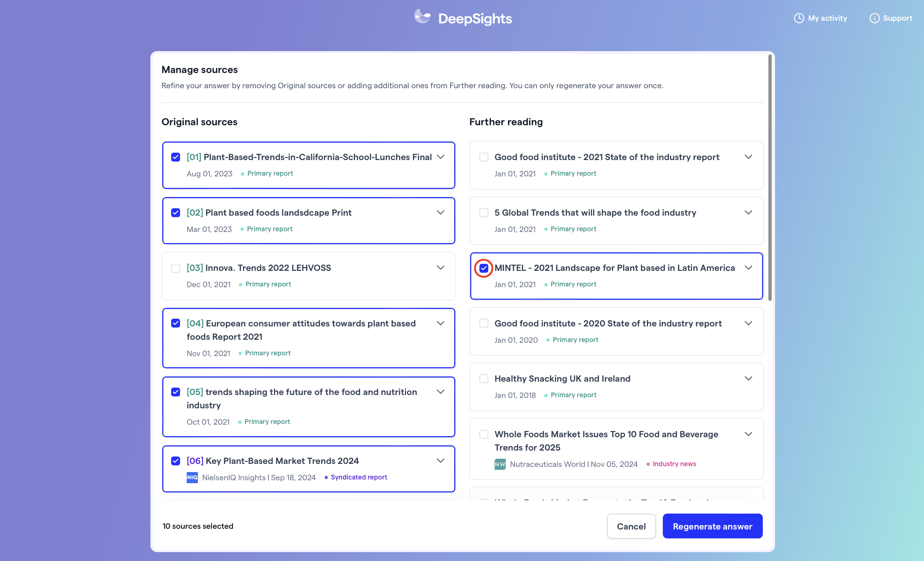The width and height of the screenshot is (924, 561).
Task: Expand source 01 Plant-Based-Trends-in-California details
Action: point(441,157)
